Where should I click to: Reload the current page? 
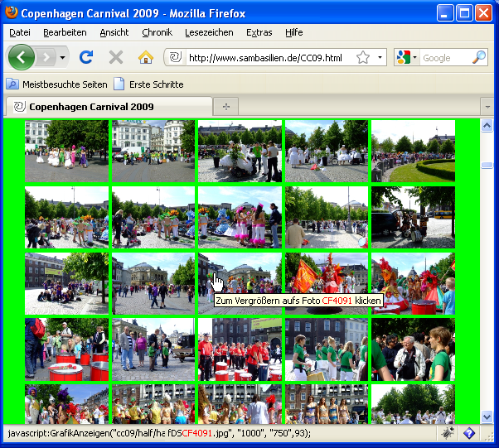[x=85, y=57]
